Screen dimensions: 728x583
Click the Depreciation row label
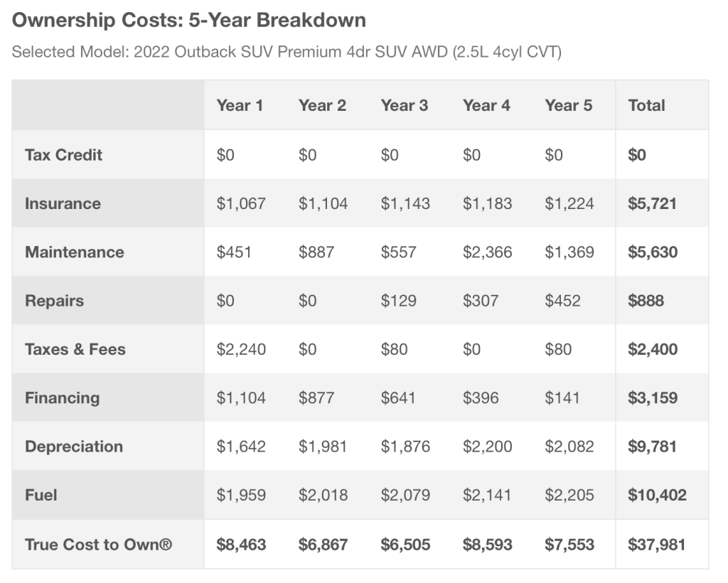74,446
